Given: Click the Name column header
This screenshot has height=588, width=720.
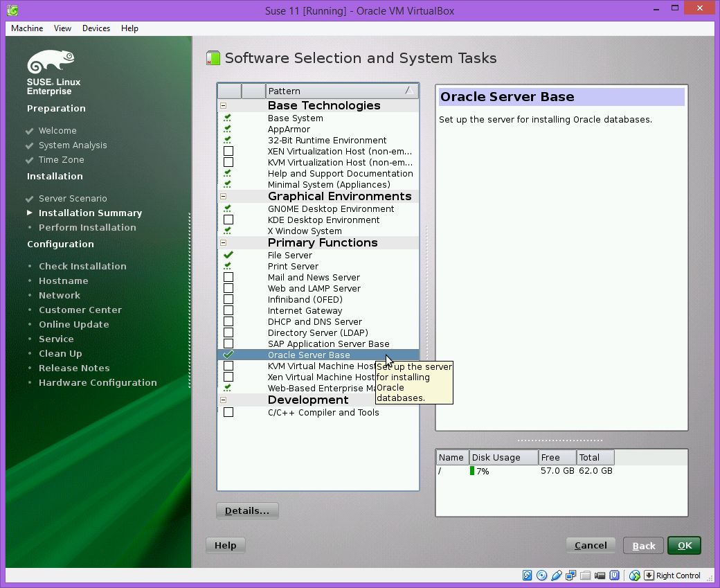Looking at the screenshot, I should (452, 458).
